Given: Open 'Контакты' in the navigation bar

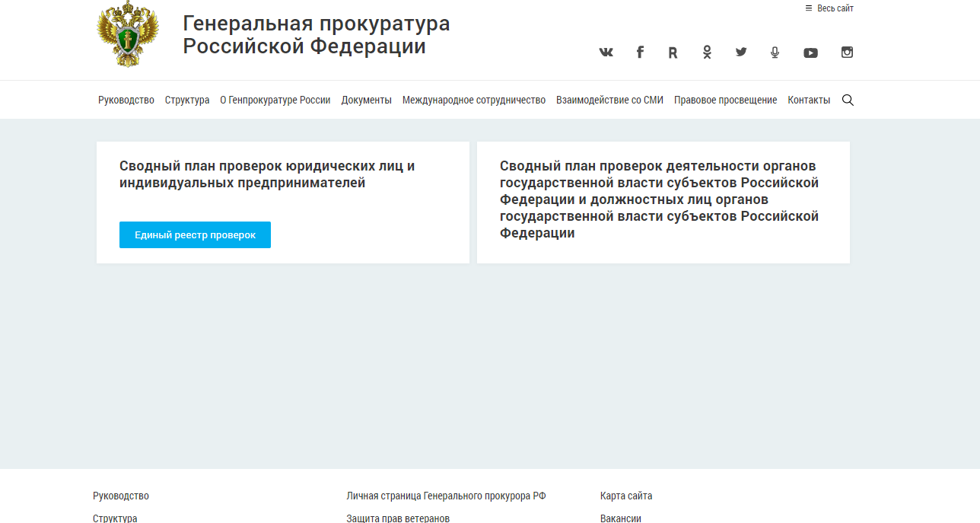Looking at the screenshot, I should click(x=809, y=100).
